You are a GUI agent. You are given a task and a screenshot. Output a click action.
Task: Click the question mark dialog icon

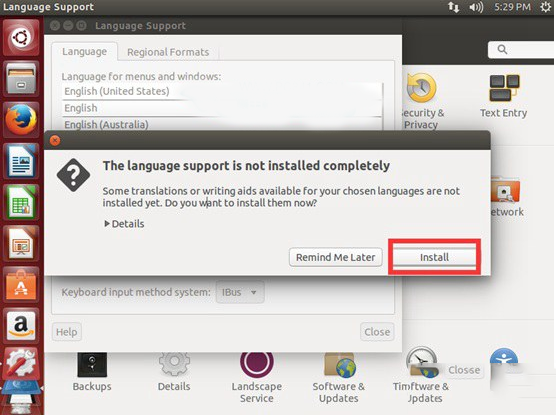click(x=73, y=175)
